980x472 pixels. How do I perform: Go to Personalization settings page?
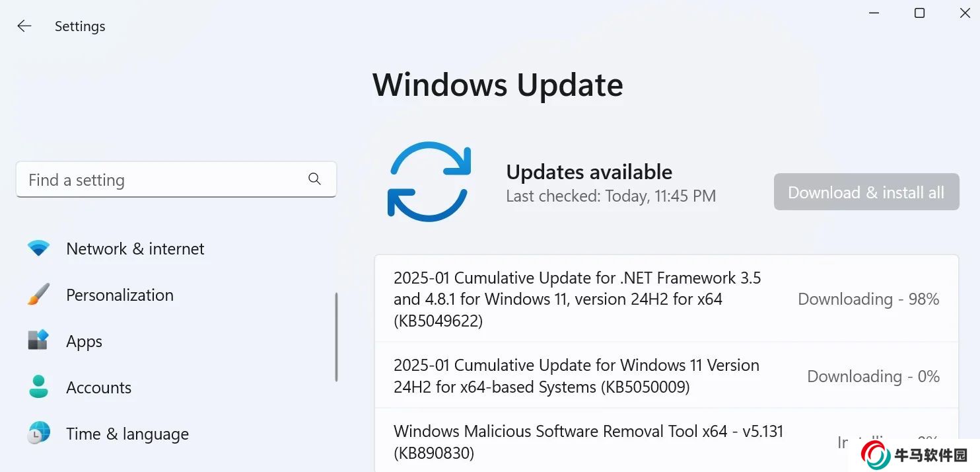pos(120,295)
